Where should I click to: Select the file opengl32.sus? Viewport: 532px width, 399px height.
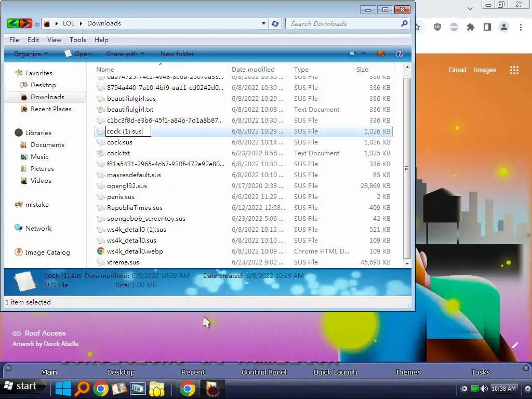[x=127, y=186]
